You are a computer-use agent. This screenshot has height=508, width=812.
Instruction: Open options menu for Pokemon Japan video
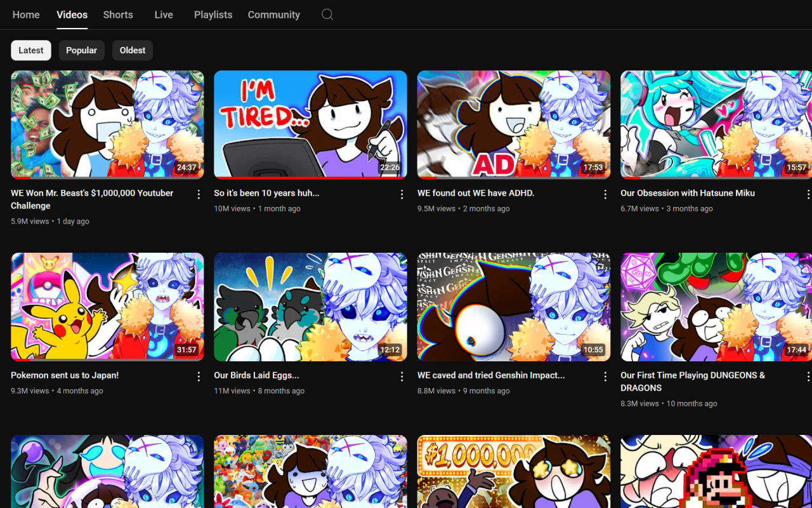pos(199,377)
